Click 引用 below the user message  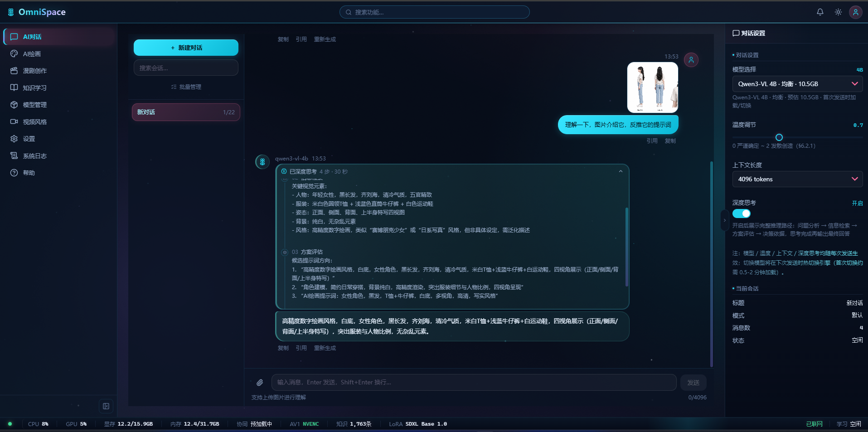click(x=652, y=141)
